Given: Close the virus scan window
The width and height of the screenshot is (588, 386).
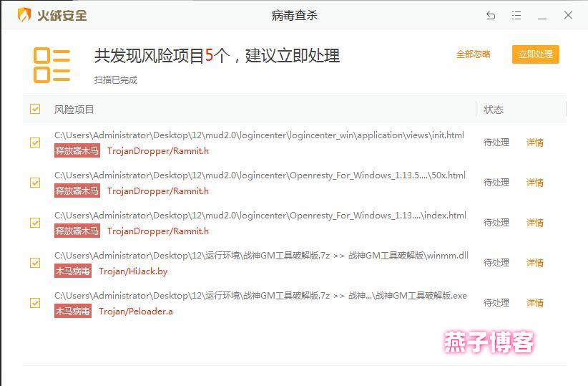Looking at the screenshot, I should (x=568, y=15).
